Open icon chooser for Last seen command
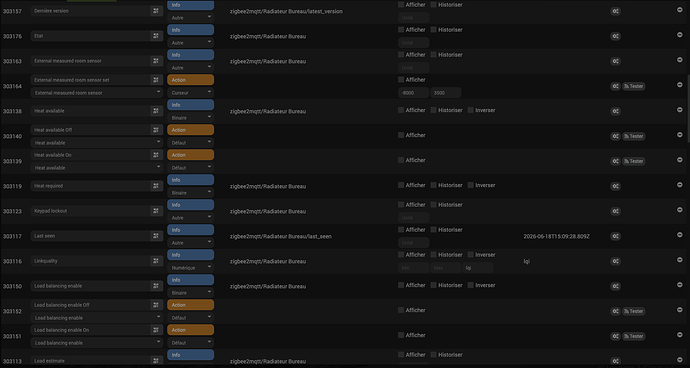 tap(156, 236)
